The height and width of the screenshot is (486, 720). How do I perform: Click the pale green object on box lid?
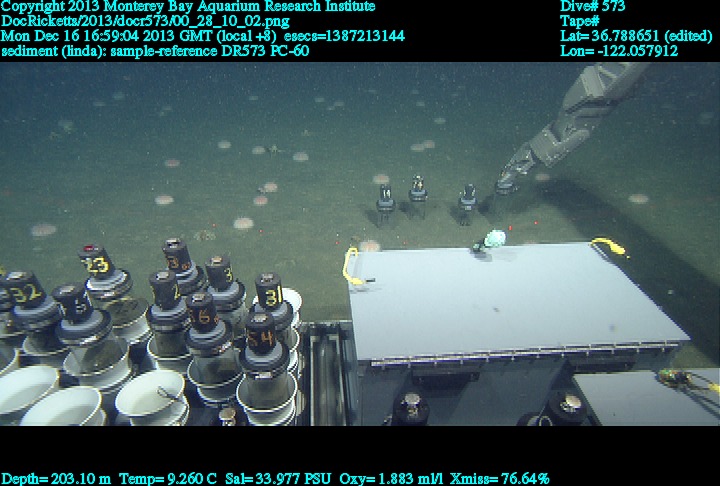tap(494, 238)
